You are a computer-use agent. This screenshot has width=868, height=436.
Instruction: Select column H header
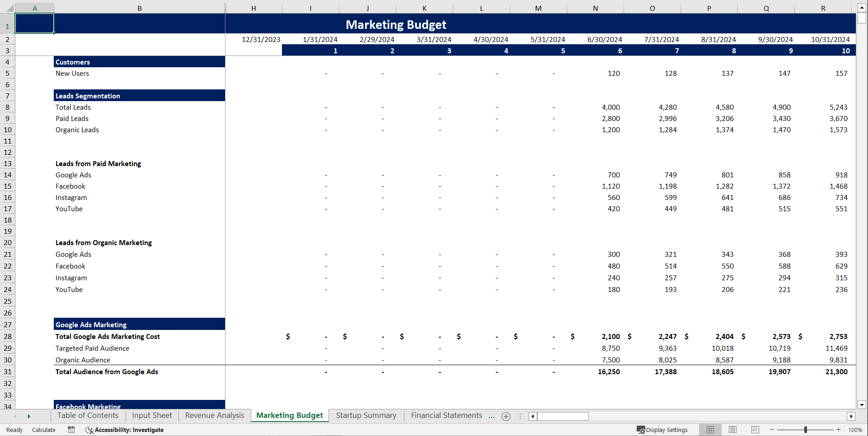pyautogui.click(x=254, y=8)
